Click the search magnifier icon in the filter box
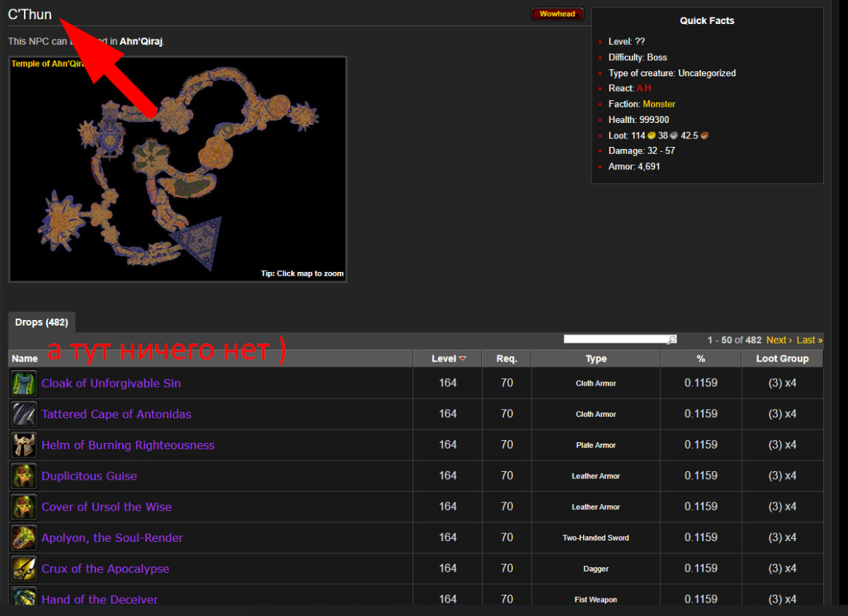 click(671, 340)
